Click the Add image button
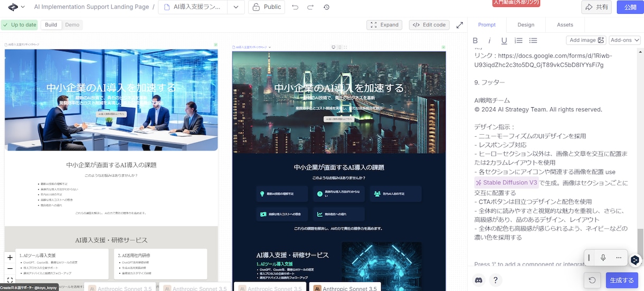 (x=586, y=40)
